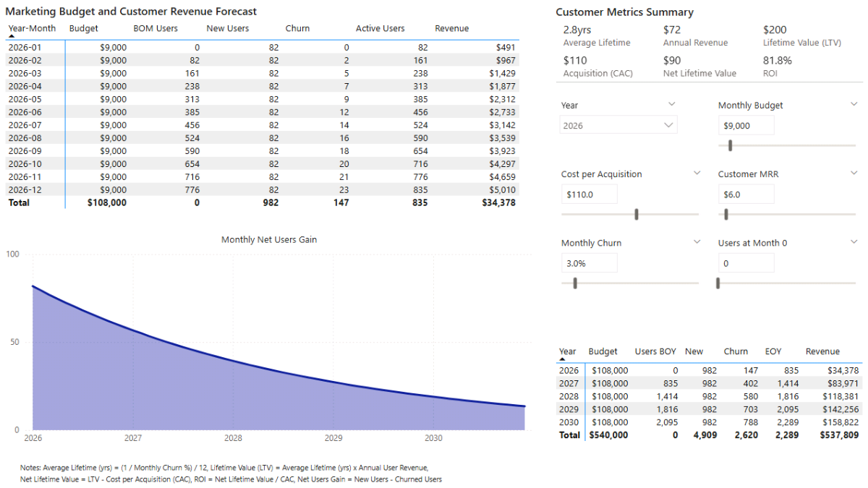
Task: Open the Year dropdown showing 2026
Action: pos(618,125)
